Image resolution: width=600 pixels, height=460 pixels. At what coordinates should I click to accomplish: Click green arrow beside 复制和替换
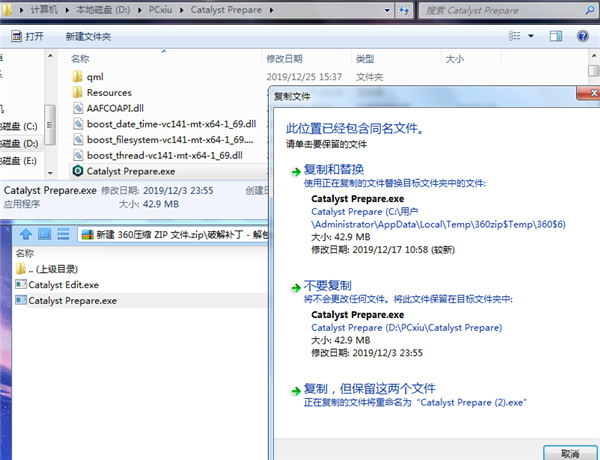[x=295, y=172]
